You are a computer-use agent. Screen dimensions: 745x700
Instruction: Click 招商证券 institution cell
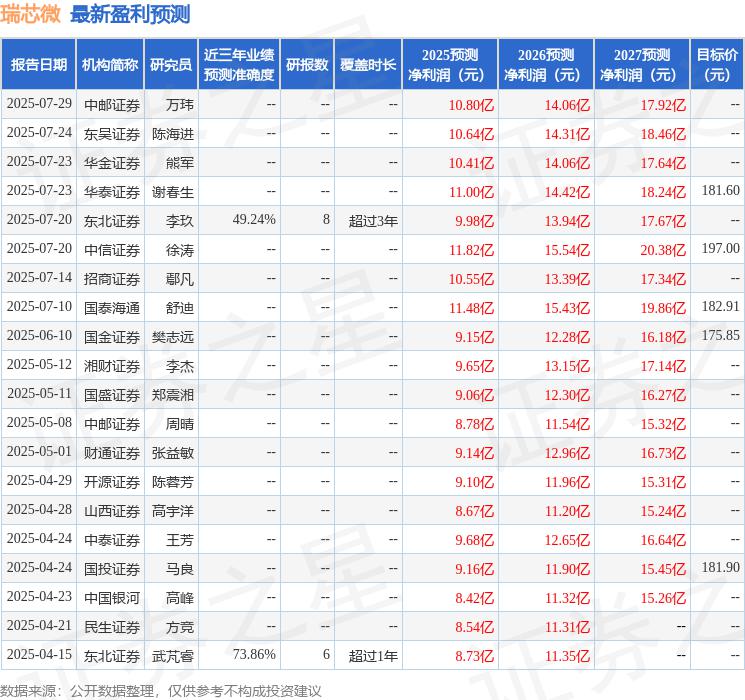[x=112, y=279]
